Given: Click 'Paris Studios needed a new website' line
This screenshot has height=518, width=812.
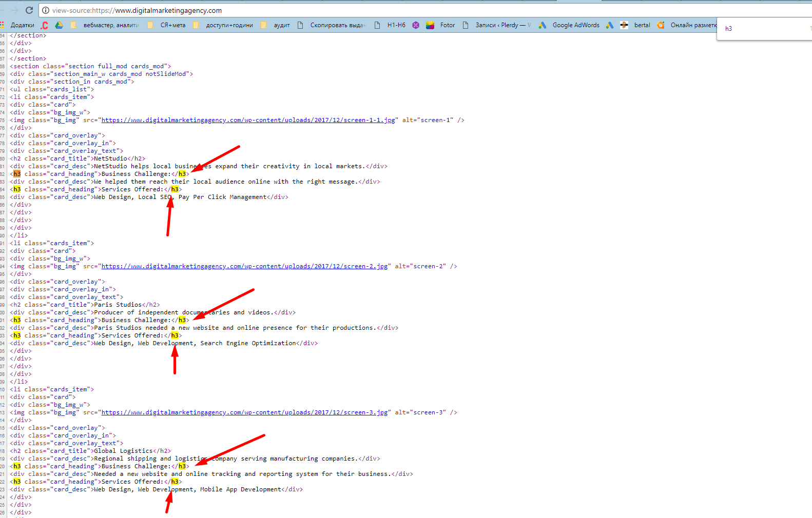Looking at the screenshot, I should [204, 328].
